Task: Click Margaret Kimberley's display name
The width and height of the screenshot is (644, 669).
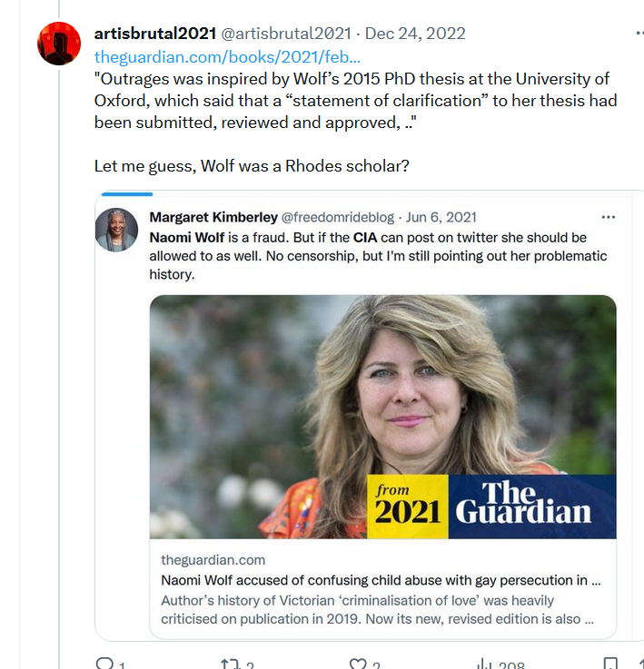Action: click(x=213, y=217)
